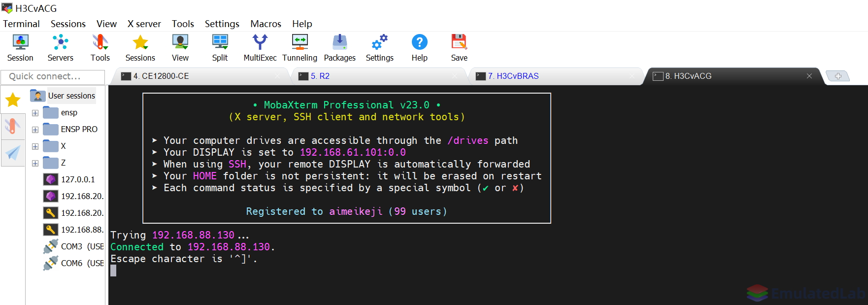This screenshot has height=305, width=868.
Task: Select the Tools knife sidebar tab
Action: click(x=13, y=126)
